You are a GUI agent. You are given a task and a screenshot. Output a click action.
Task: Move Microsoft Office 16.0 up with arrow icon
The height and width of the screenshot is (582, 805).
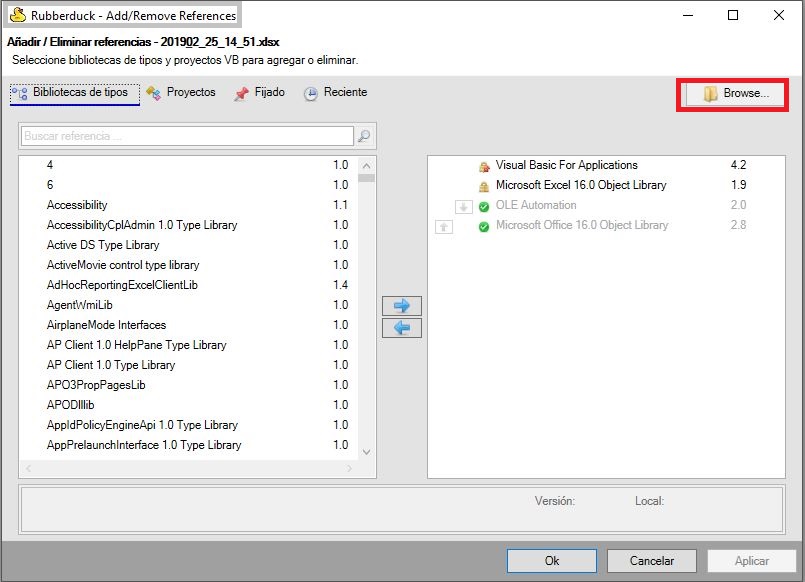[444, 226]
